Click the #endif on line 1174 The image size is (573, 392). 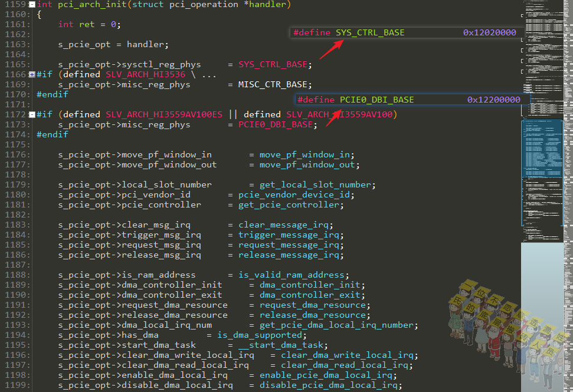[53, 134]
